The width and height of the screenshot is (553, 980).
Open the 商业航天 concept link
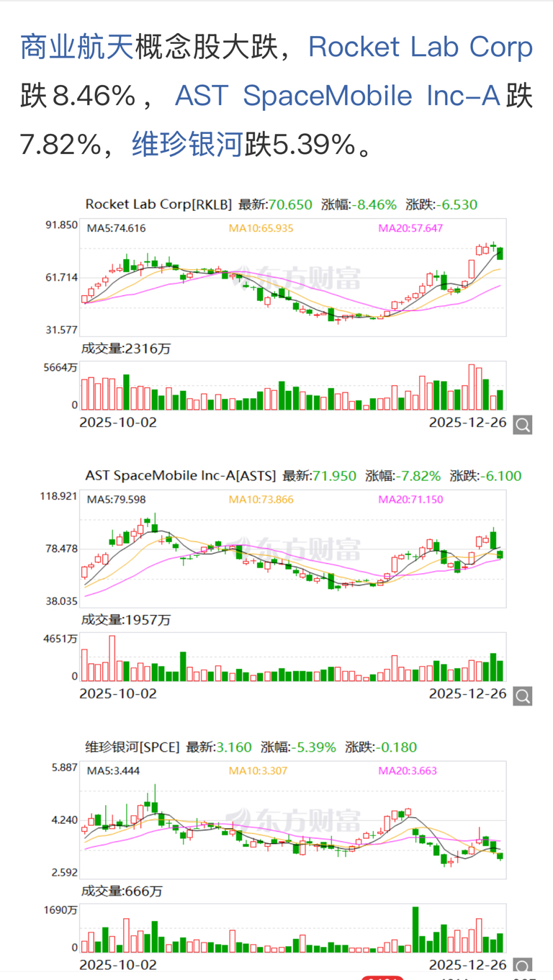pos(77,47)
